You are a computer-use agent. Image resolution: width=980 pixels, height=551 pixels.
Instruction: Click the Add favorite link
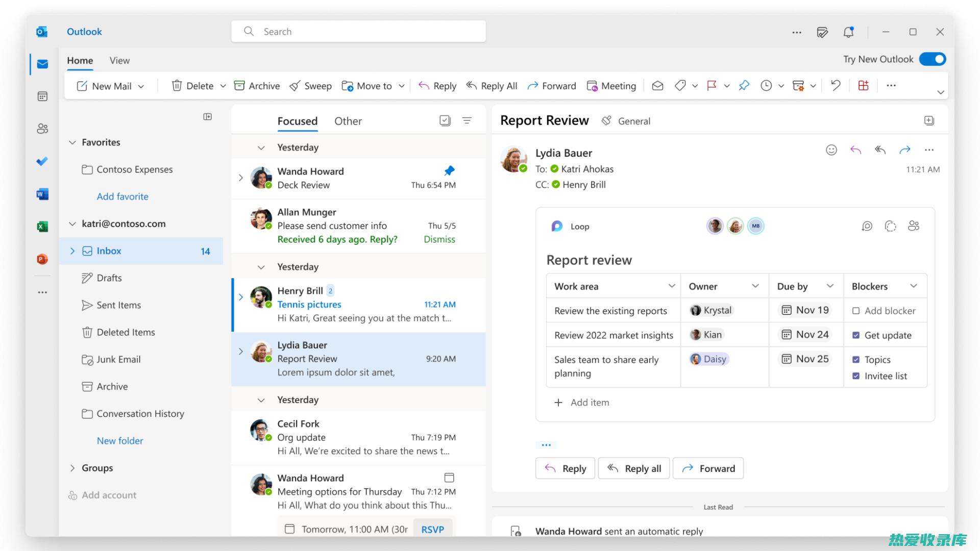(x=122, y=196)
